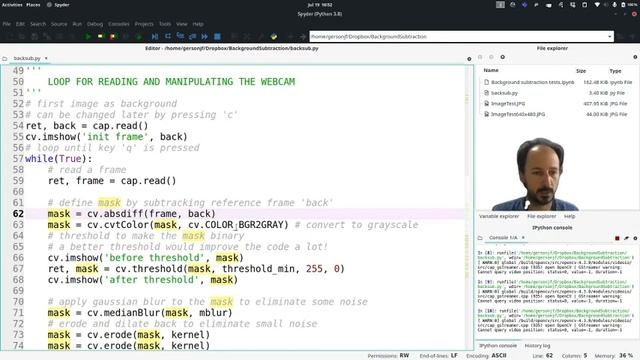Open the View menu

pyautogui.click(x=182, y=24)
